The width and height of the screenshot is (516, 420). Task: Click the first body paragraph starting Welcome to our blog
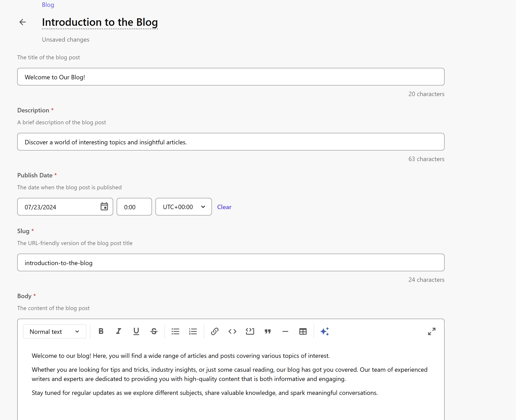[181, 356]
